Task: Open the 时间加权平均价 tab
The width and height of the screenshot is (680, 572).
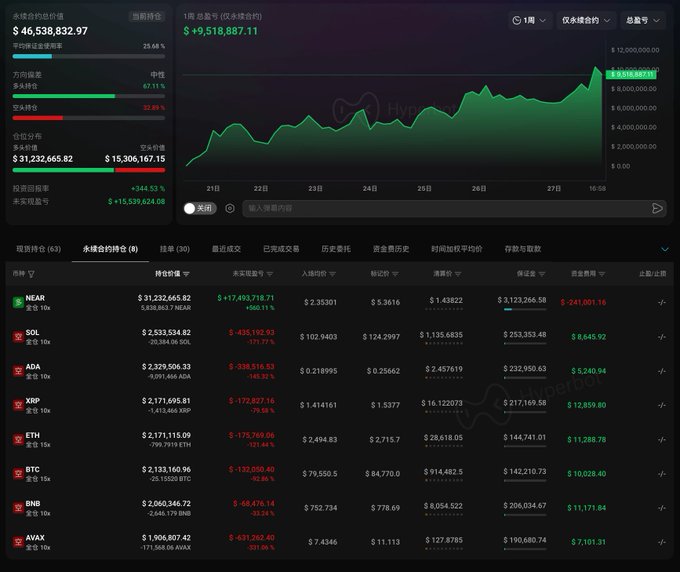Action: (457, 249)
